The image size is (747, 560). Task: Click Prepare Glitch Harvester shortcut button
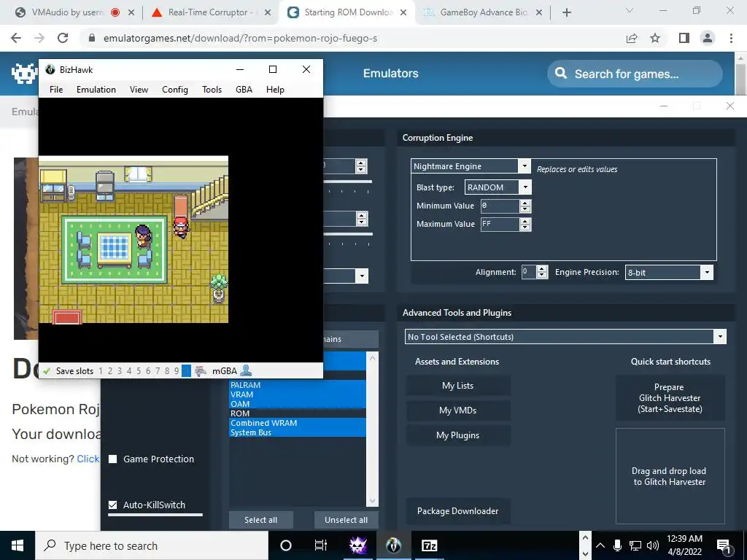670,398
